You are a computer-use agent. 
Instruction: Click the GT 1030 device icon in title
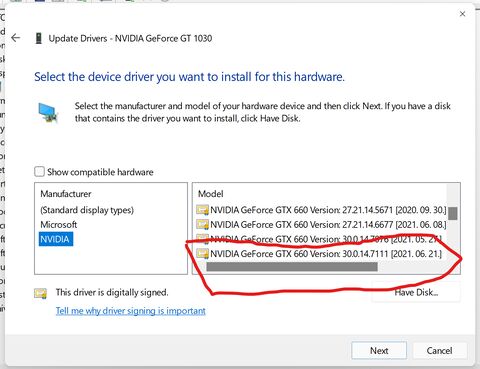coord(39,38)
